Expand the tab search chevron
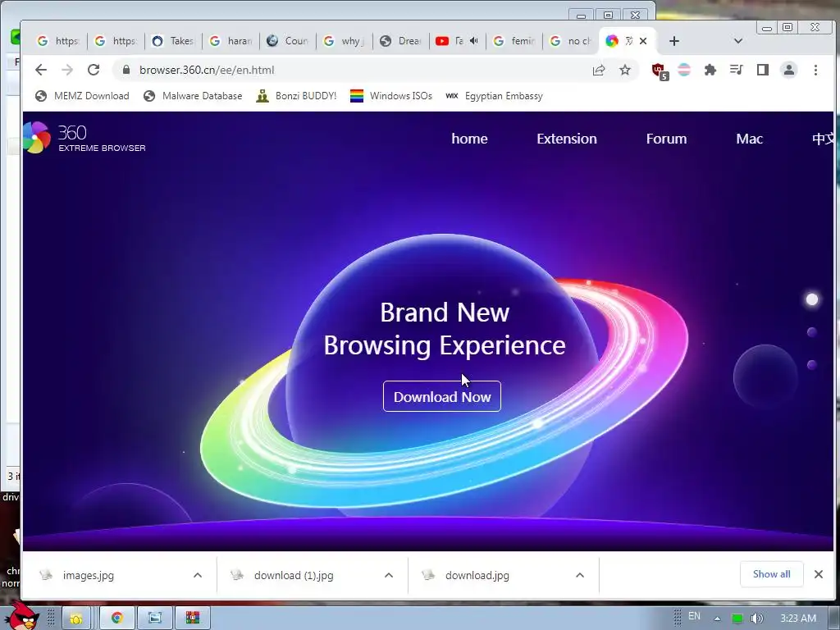This screenshot has height=630, width=840. (x=737, y=41)
